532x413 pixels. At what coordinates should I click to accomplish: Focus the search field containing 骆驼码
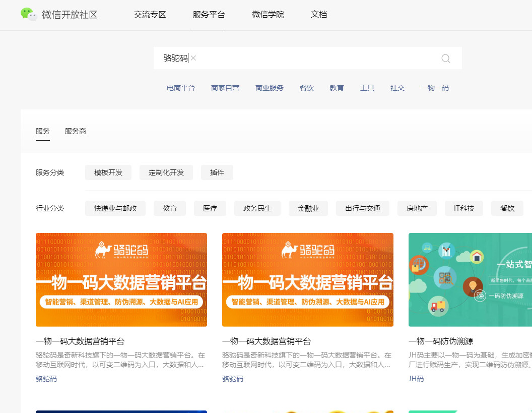click(308, 58)
